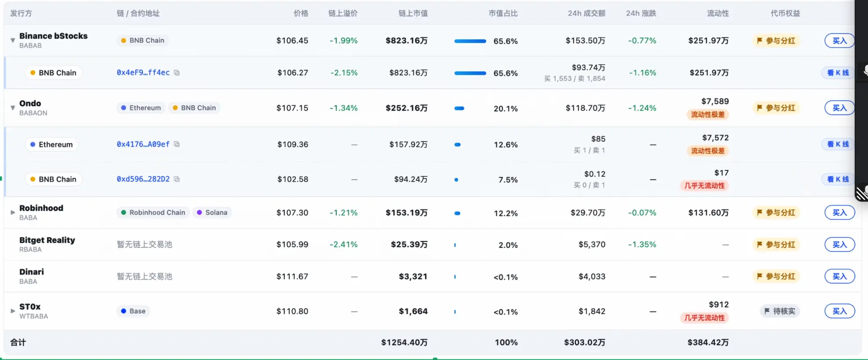Sort by 链上溢价 column header
The image size is (868, 360).
coord(343,13)
